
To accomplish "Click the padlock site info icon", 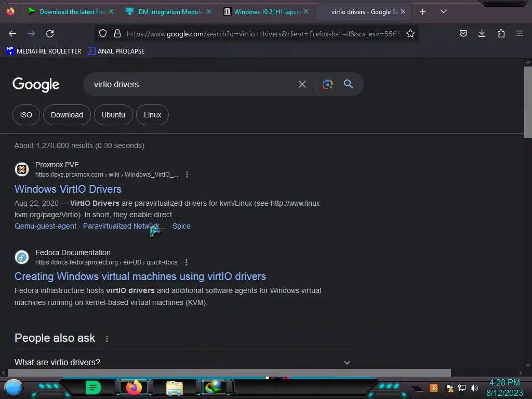I will click(117, 33).
